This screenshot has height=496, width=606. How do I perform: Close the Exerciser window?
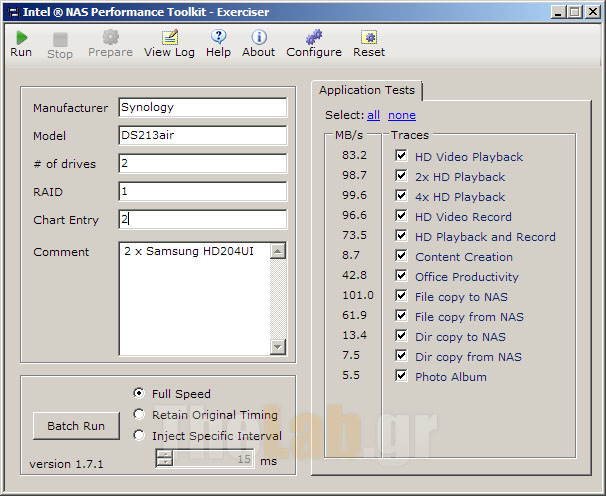593,12
